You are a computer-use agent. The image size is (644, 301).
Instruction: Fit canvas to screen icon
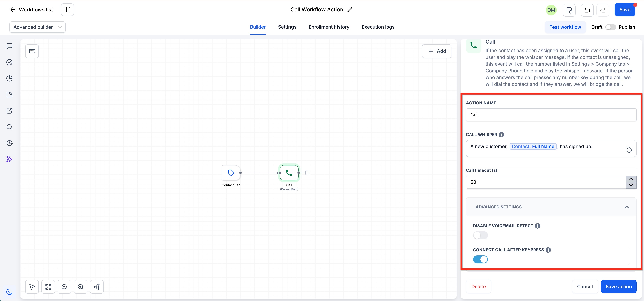tap(48, 287)
